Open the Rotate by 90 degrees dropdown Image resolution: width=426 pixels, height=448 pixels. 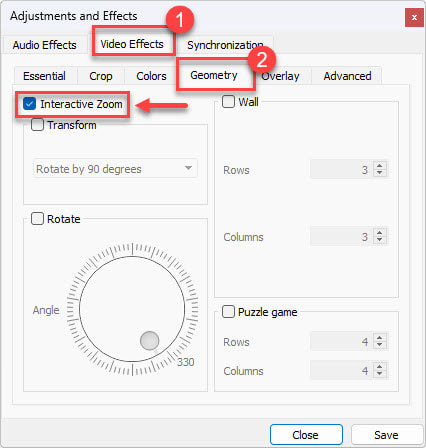(115, 169)
